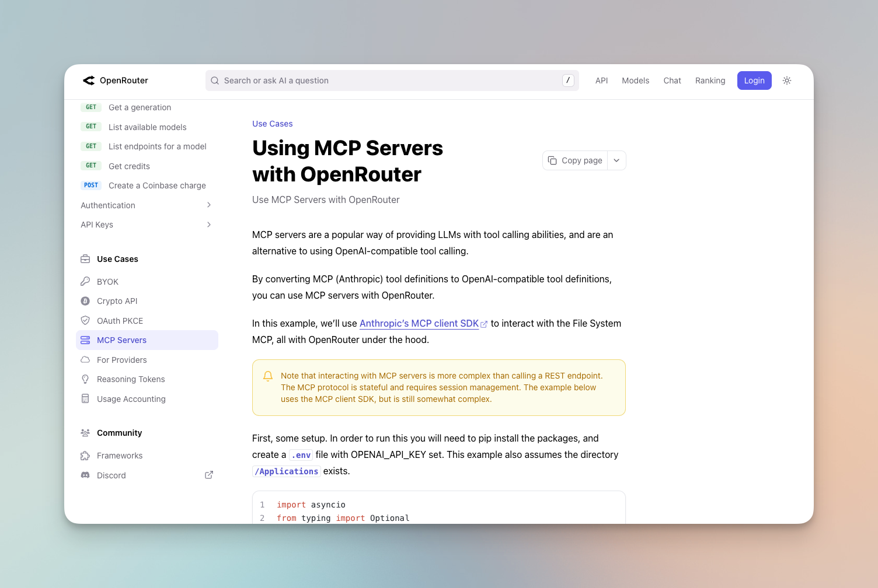
Task: Click the MCP Servers server icon
Action: pos(85,340)
